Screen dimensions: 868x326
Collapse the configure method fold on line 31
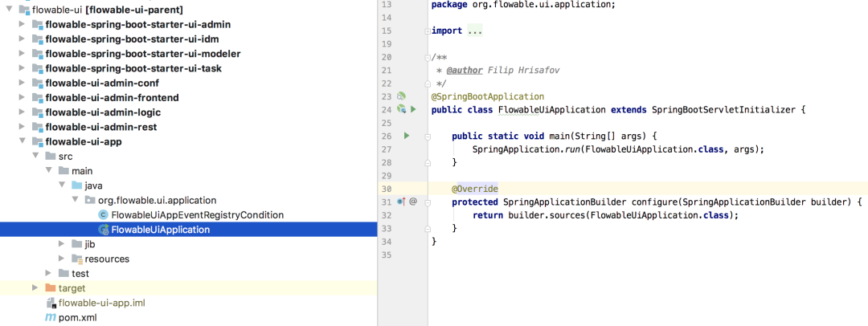pos(428,202)
